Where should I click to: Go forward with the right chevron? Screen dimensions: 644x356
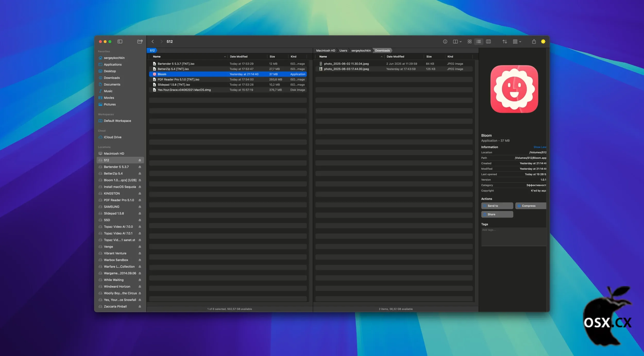[162, 42]
